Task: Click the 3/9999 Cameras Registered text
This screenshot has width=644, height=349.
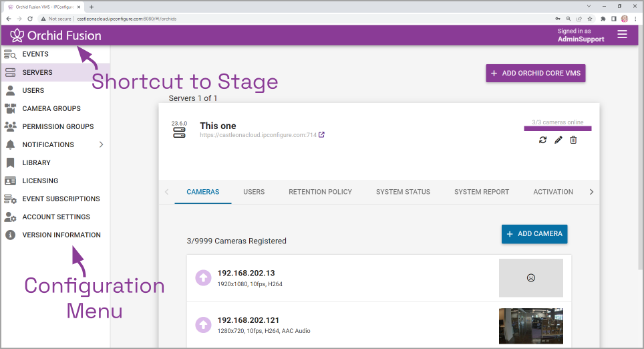Action: pos(236,241)
